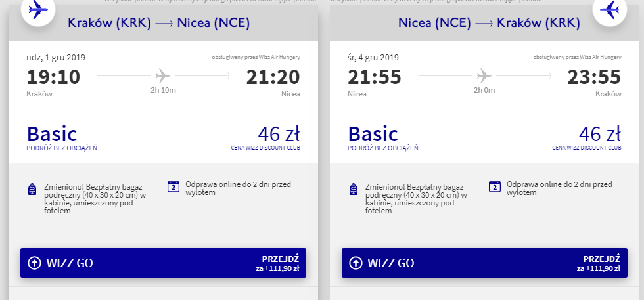
Task: Click the up-arrow icon in outbound WIZZ GO bar
Action: [34, 263]
